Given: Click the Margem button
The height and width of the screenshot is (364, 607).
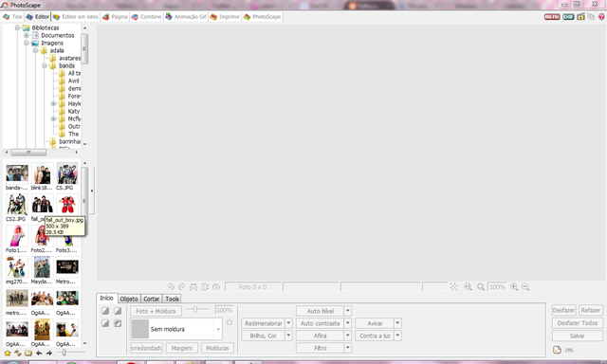Looking at the screenshot, I should click(x=182, y=348).
